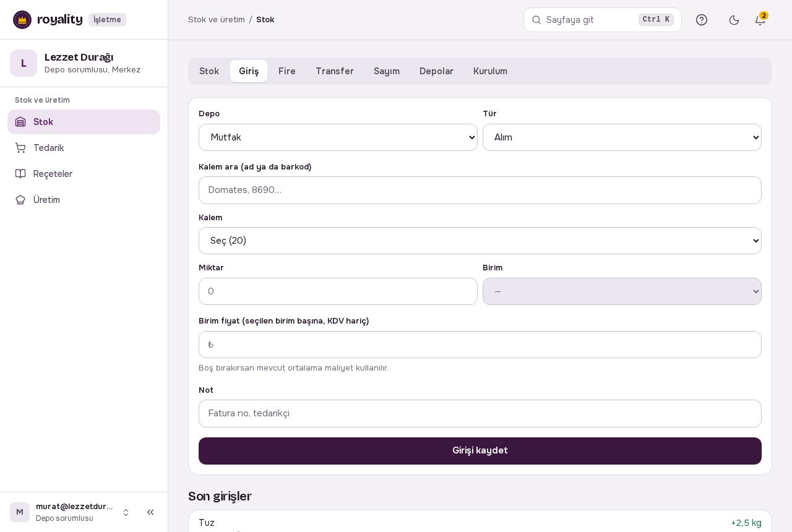The width and height of the screenshot is (792, 532).
Task: Toggle dark mode moon icon
Action: pos(734,20)
